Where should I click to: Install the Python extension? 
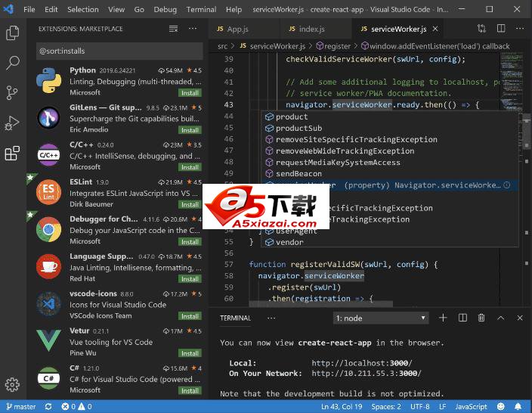[190, 93]
